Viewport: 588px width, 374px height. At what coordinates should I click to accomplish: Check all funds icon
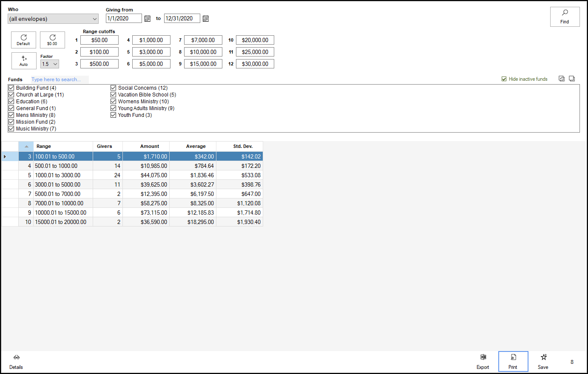click(x=562, y=79)
